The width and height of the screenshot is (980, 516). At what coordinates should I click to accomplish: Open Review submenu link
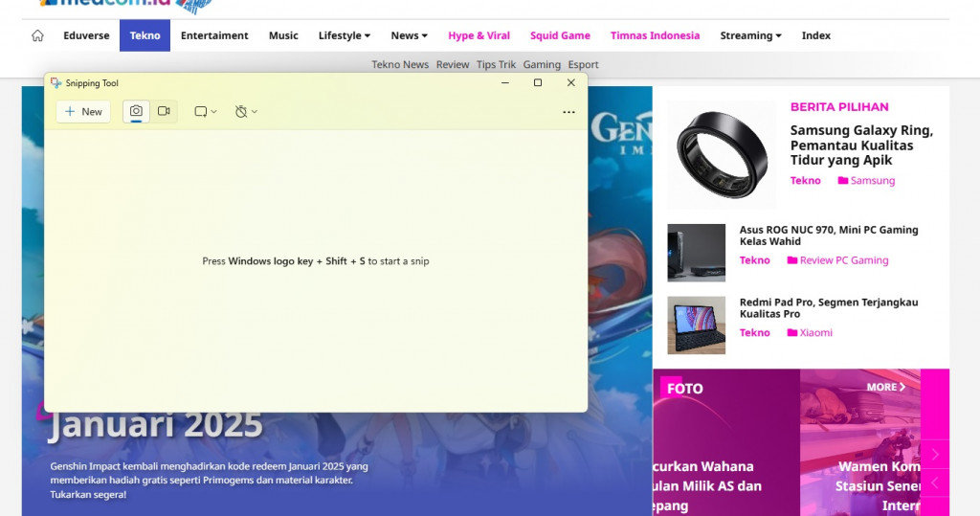(x=453, y=64)
